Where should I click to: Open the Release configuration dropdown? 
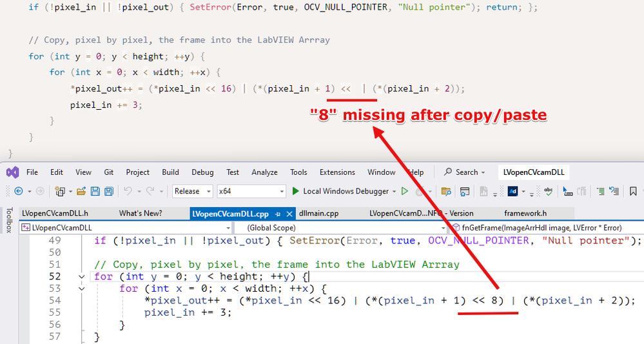pos(192,191)
